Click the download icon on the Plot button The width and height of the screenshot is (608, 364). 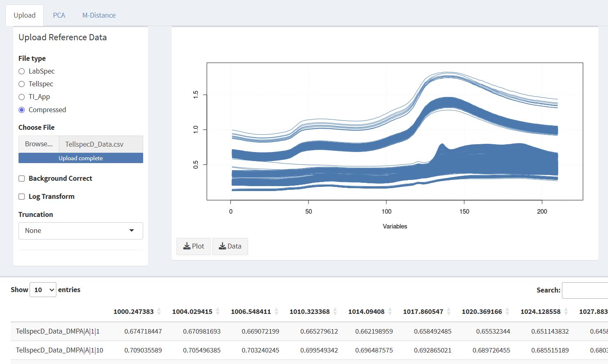pos(187,246)
